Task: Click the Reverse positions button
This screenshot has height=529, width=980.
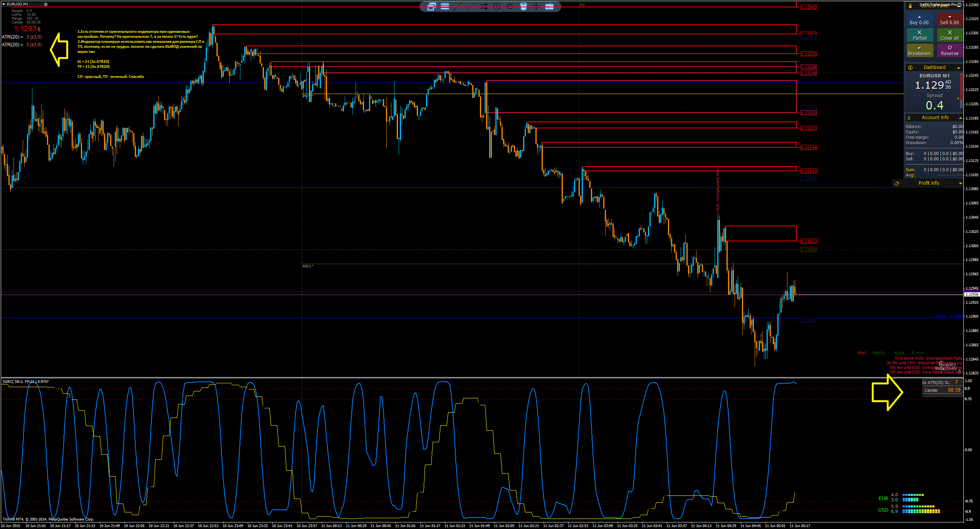Action: 950,51
